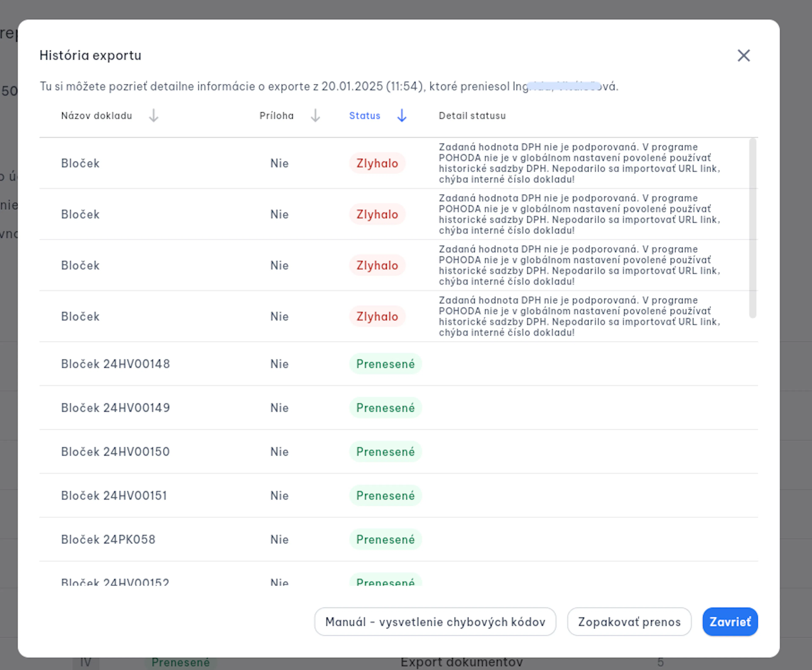The image size is (812, 670).
Task: Close the História exportu dialog with the X
Action: tap(743, 56)
